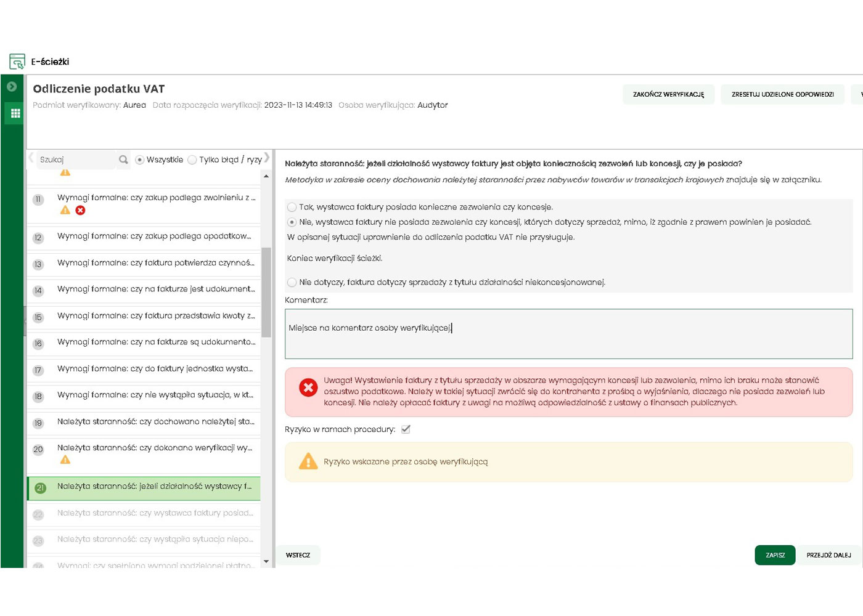Viewport: 863px width, 616px height.
Task: Click list scrollbar up arrow
Action: point(266,176)
